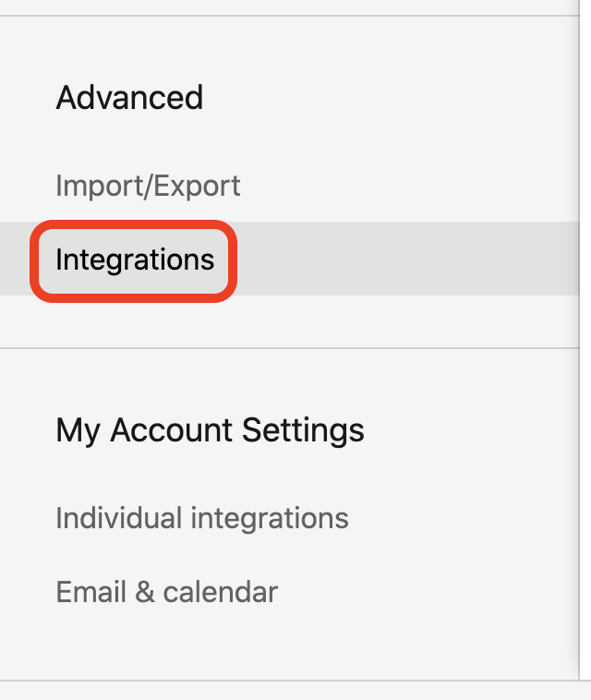
Task: Click the empty right side of highlighted Integrations row
Action: [406, 259]
